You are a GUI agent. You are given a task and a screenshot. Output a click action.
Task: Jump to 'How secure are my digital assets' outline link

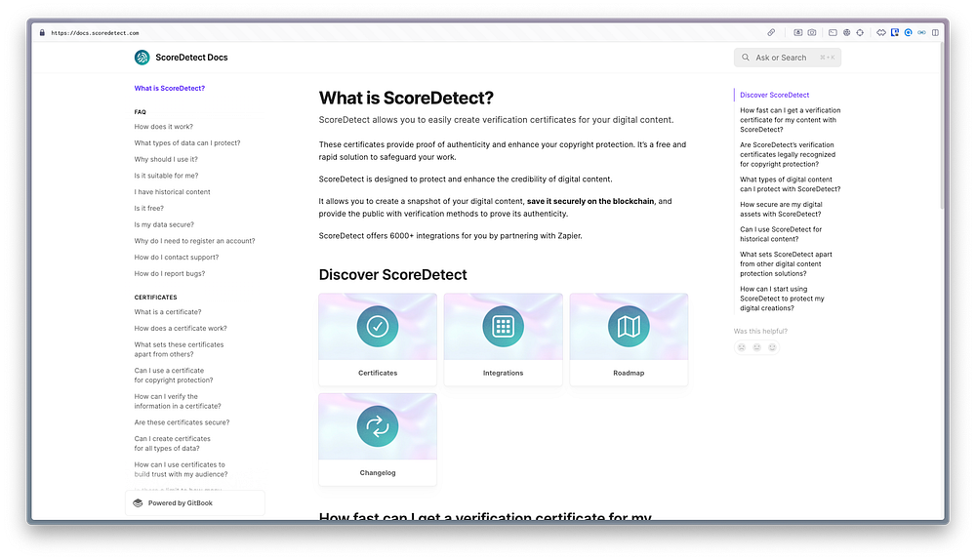[x=781, y=209]
